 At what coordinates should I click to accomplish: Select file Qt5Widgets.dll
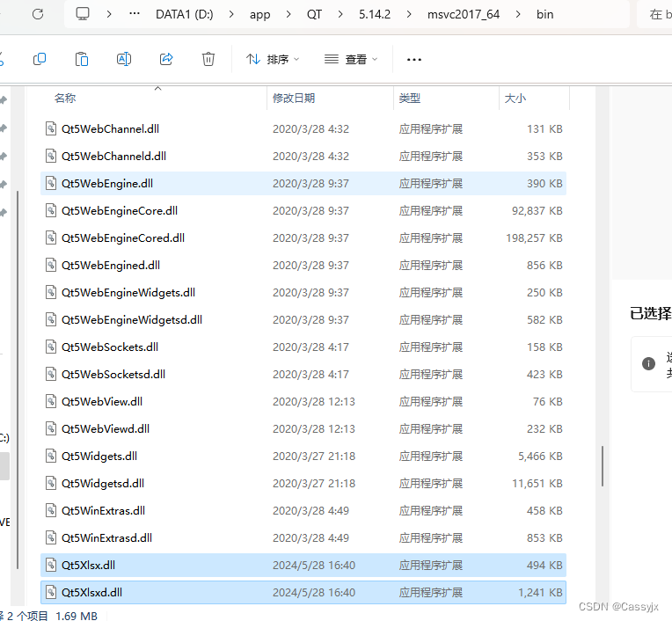303,456
